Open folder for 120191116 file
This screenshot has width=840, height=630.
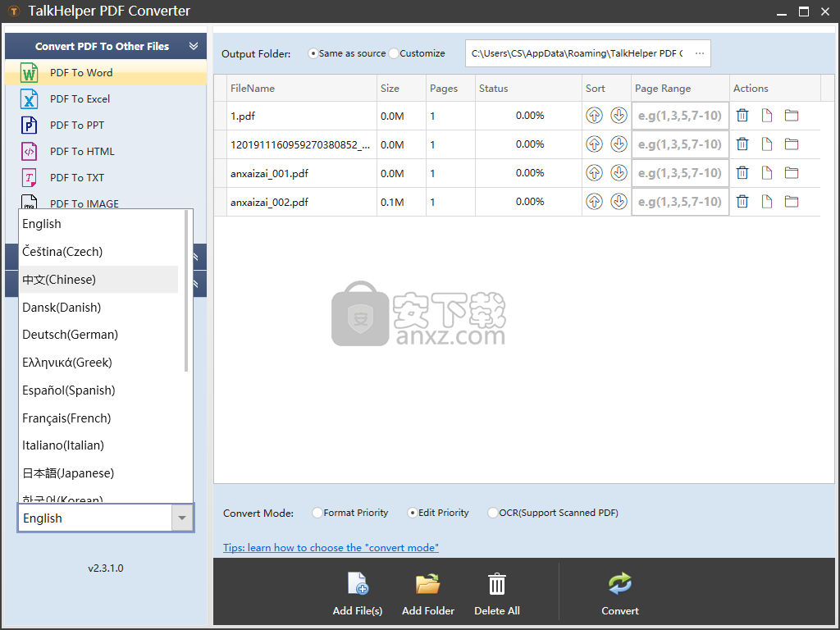(x=792, y=144)
